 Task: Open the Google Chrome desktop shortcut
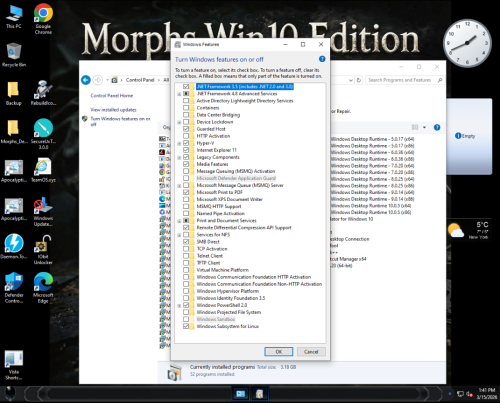pyautogui.click(x=43, y=19)
